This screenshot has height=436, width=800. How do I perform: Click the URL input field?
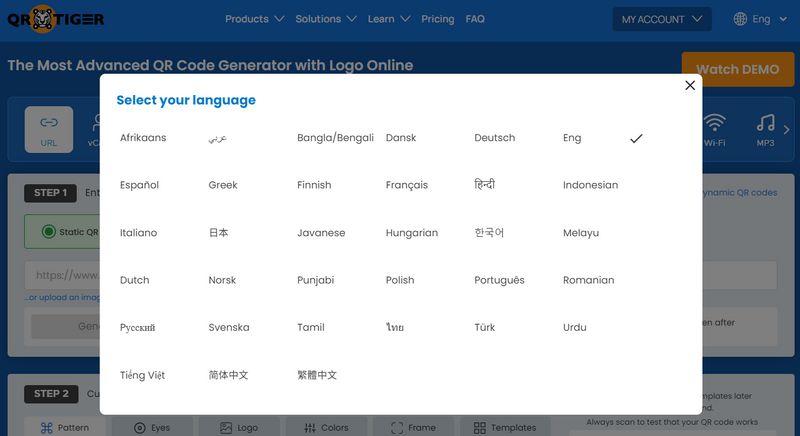tap(401, 275)
